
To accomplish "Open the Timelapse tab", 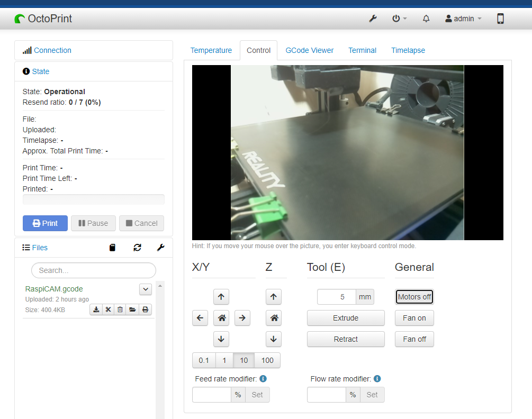I will tap(408, 50).
